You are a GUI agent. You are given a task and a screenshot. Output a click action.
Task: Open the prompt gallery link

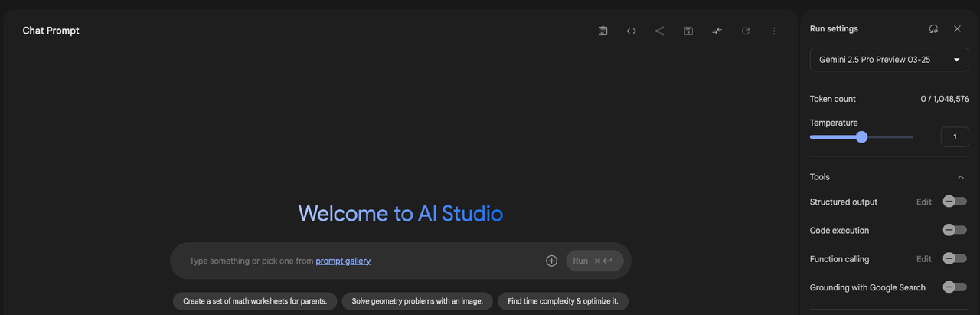coord(343,261)
